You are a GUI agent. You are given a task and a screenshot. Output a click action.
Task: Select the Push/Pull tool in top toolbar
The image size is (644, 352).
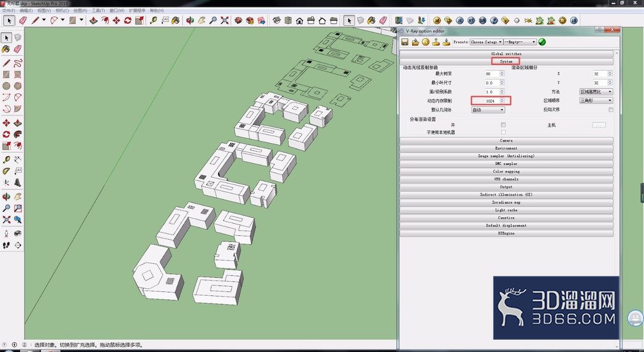point(93,20)
